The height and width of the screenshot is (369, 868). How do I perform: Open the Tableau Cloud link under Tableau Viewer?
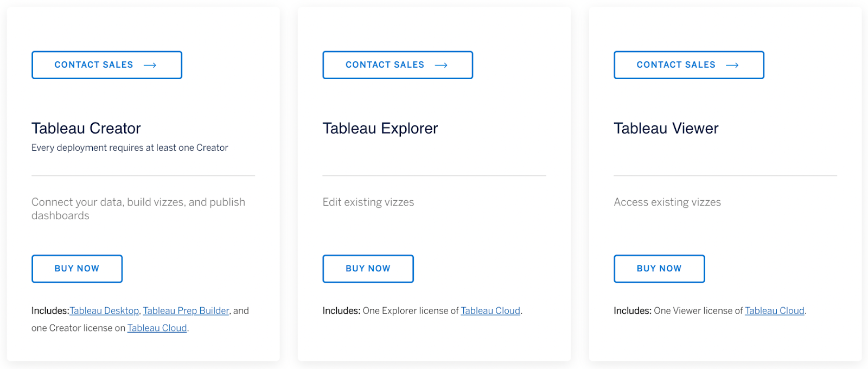(774, 310)
